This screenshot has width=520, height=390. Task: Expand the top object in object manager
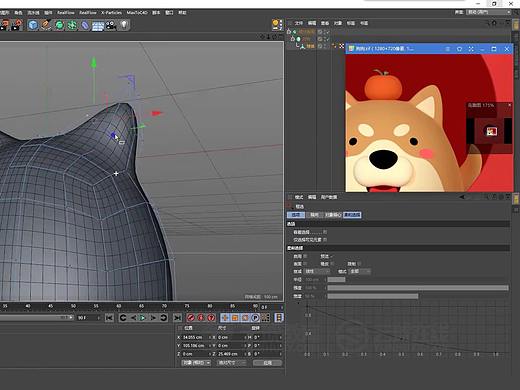tap(289, 32)
